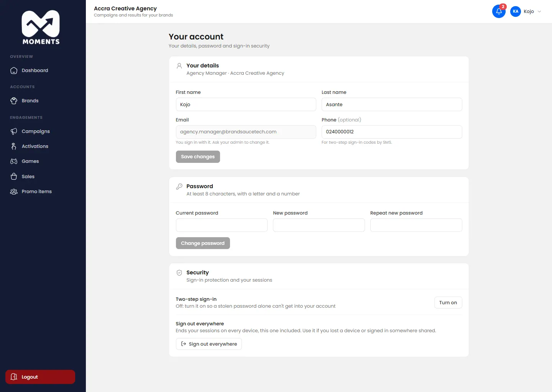Turn on two-step sign-in
This screenshot has height=392, width=552.
pyautogui.click(x=448, y=302)
